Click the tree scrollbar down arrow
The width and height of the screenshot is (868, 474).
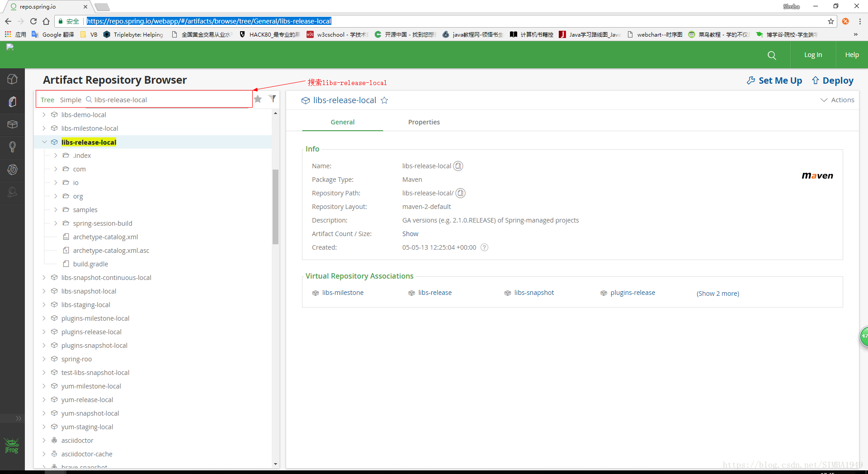click(x=275, y=464)
